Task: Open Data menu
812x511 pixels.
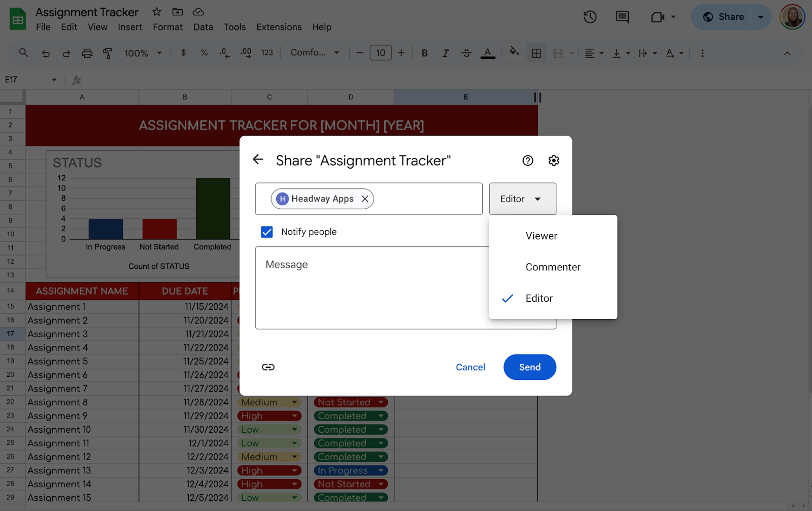Action: click(203, 27)
